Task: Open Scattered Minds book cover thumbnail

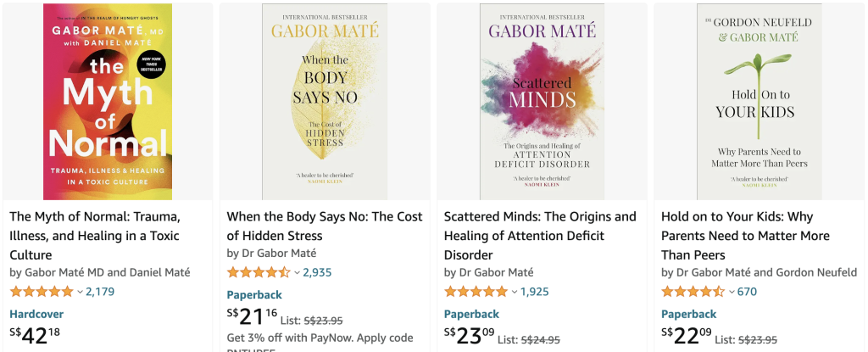Action: tap(542, 102)
